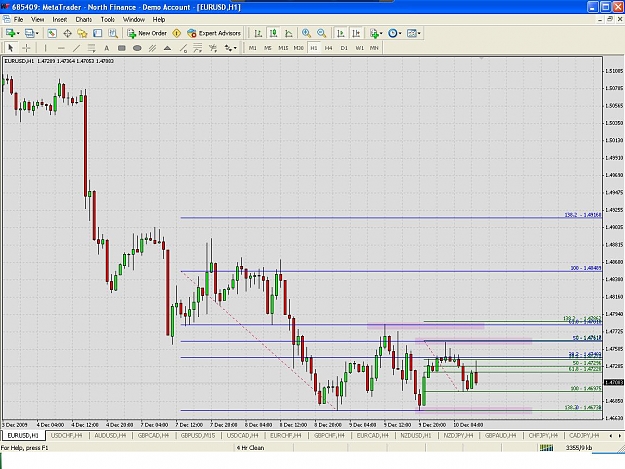Switch timeframe to M1
This screenshot has height=469, width=625.
pos(253,48)
